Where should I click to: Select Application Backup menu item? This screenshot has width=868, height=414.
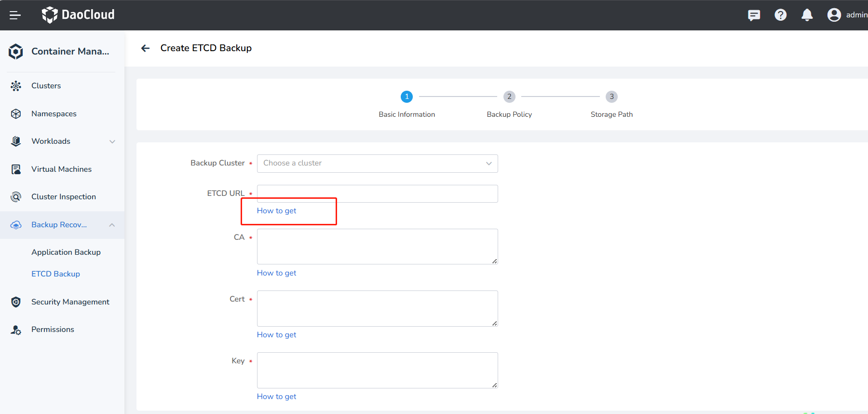click(66, 252)
